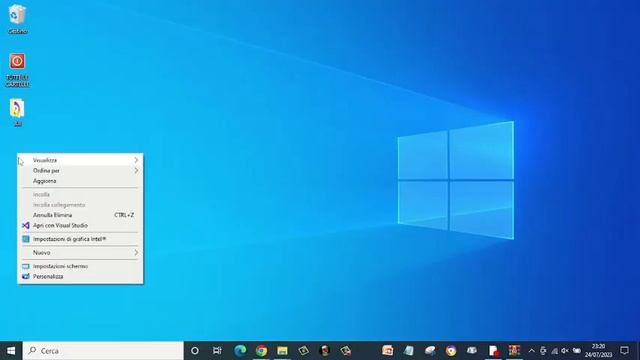Choose Aggiorna in the context menu
Viewport: 640px width, 360px height.
[x=80, y=181]
